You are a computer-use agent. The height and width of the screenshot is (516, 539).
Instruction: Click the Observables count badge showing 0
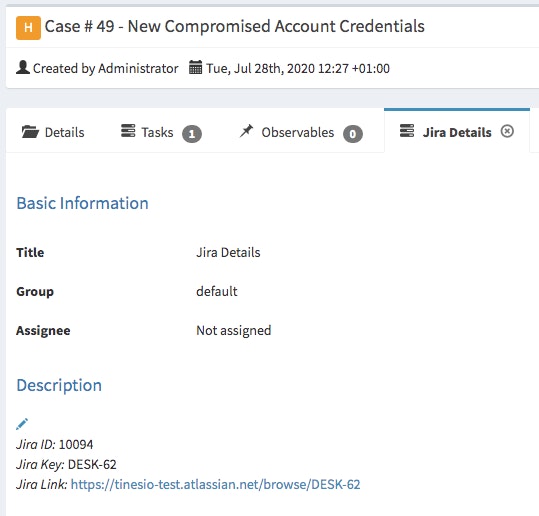coord(353,134)
